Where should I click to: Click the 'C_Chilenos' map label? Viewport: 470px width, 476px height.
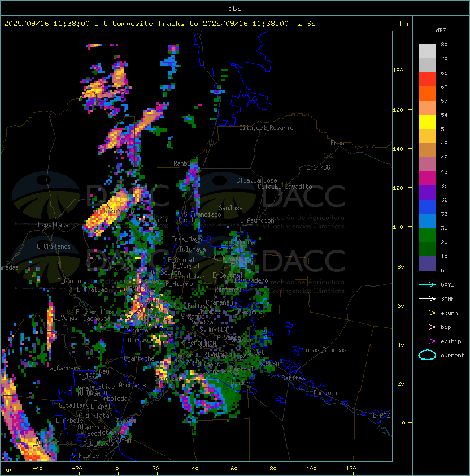(x=54, y=246)
